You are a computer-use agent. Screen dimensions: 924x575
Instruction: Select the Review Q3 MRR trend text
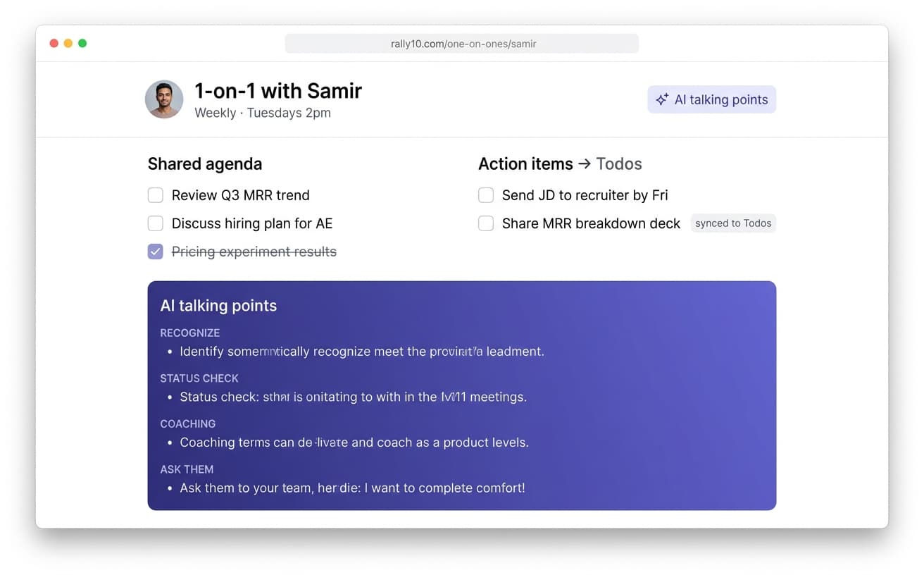click(x=240, y=195)
